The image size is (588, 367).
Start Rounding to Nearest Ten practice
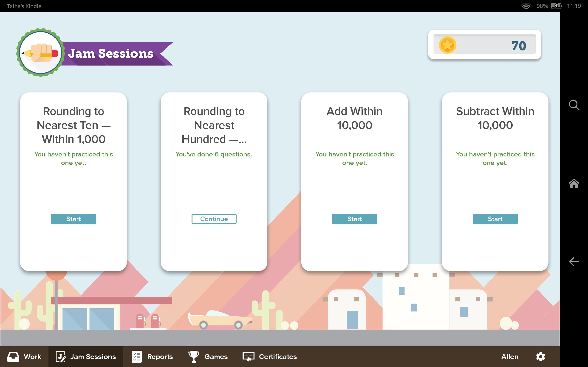[73, 219]
